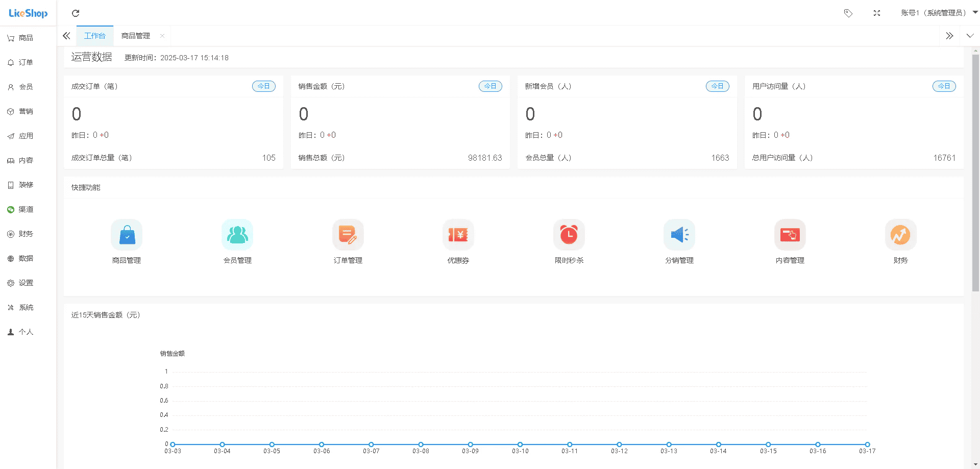This screenshot has height=469, width=980.
Task: Click the 03-10 data point on chart
Action: 520,445
